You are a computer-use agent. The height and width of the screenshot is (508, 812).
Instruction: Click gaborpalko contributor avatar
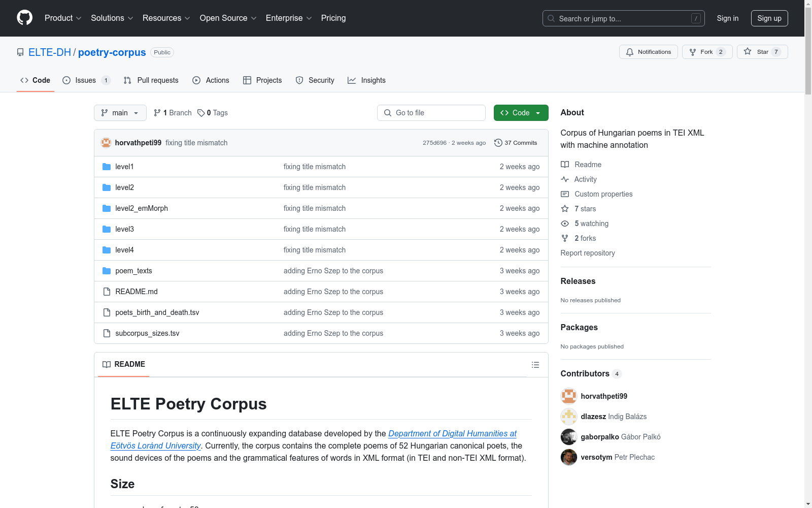click(569, 437)
